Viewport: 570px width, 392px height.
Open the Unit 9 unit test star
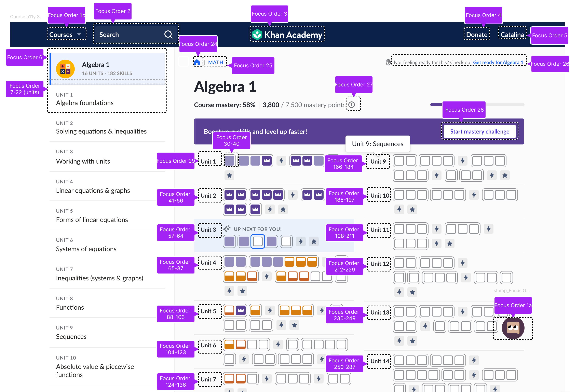click(x=505, y=175)
